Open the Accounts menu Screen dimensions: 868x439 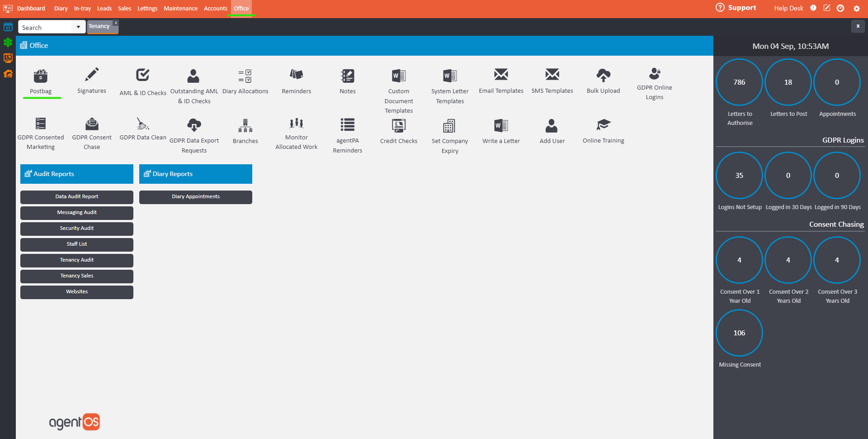coord(215,9)
